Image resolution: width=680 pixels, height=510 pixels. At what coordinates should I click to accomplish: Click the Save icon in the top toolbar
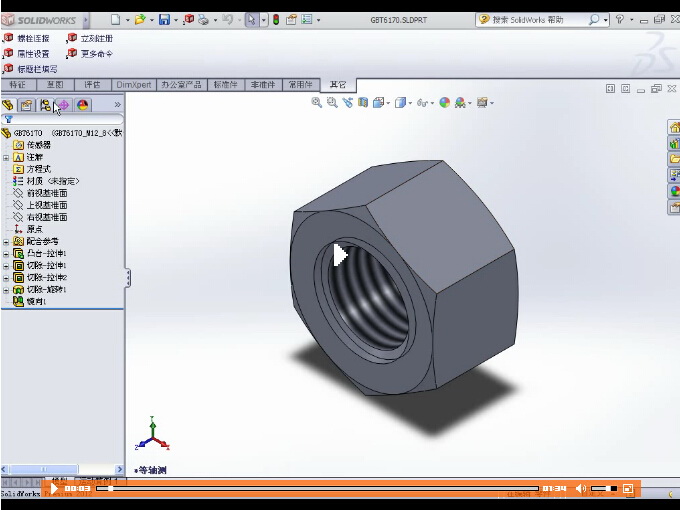pyautogui.click(x=163, y=19)
